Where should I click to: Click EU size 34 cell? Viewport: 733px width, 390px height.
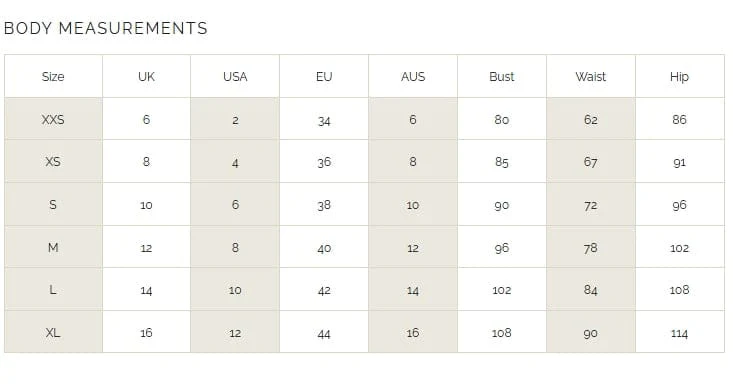(x=324, y=121)
